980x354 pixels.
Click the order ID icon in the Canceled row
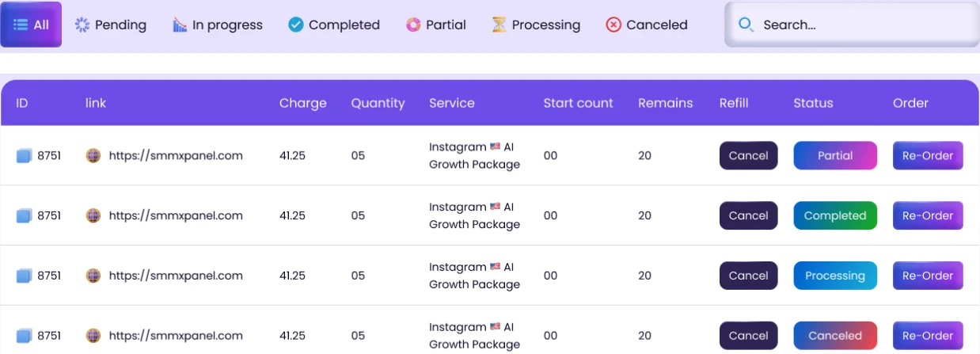pos(24,336)
